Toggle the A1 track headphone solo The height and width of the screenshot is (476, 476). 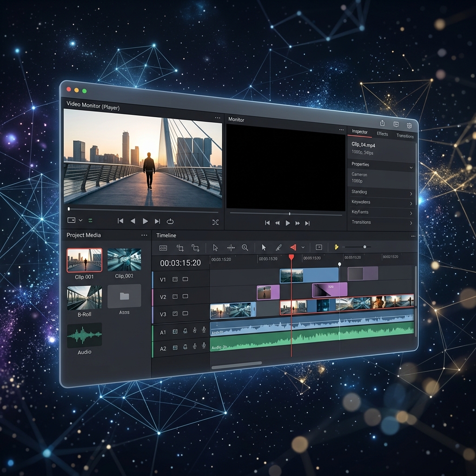click(185, 331)
